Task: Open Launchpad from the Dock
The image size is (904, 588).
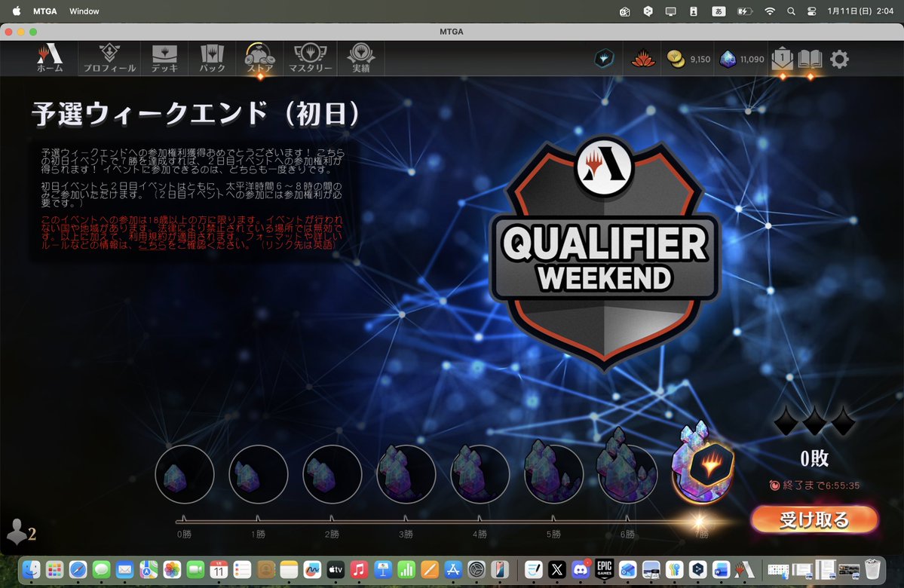Action: point(55,570)
